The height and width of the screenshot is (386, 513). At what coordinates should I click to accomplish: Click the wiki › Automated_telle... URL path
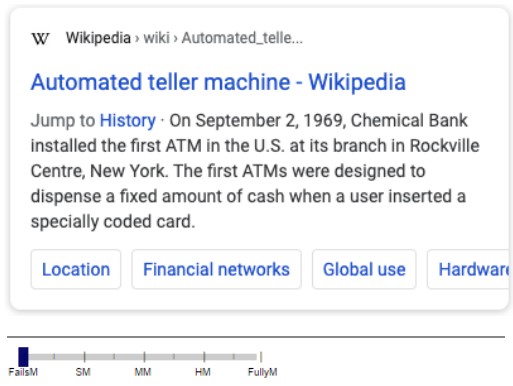223,38
